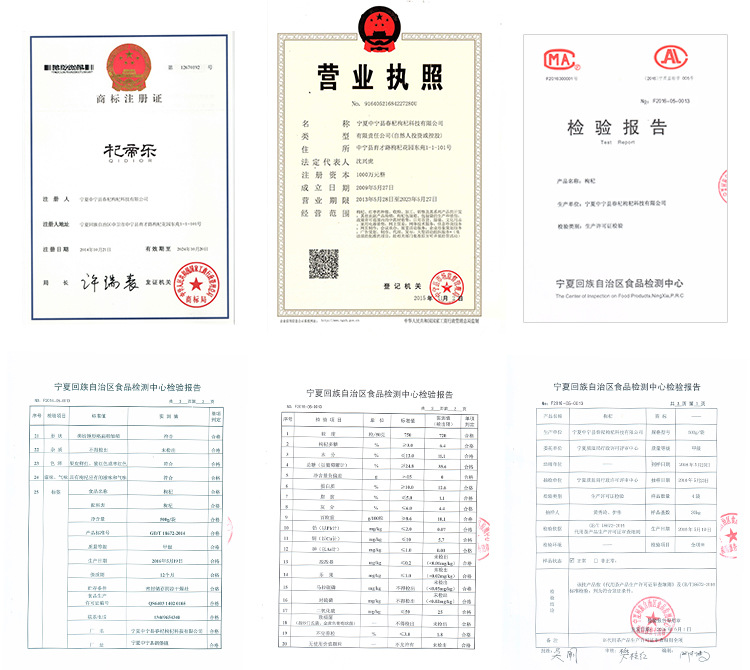The height and width of the screenshot is (670, 750).
Task: Click the 检验类别 line on cover page
Action: point(590,226)
